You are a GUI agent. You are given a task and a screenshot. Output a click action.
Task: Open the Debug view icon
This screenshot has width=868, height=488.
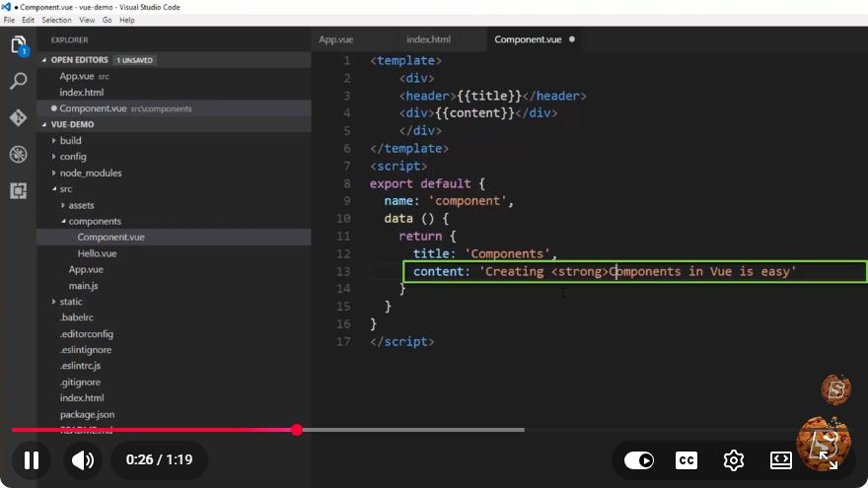click(19, 155)
